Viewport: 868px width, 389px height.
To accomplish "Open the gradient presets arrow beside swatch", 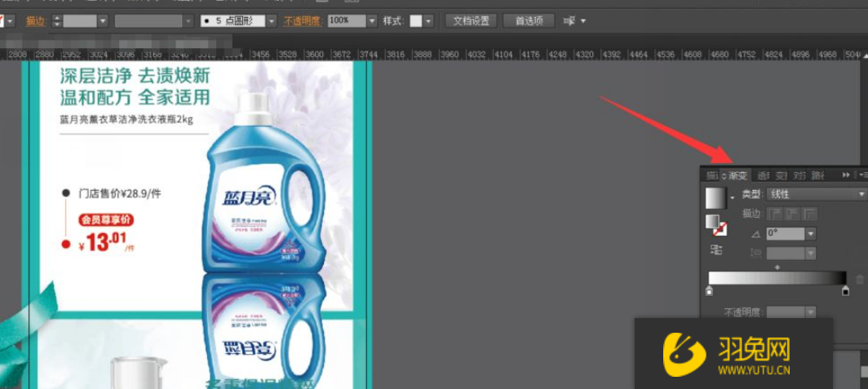I will pyautogui.click(x=733, y=198).
